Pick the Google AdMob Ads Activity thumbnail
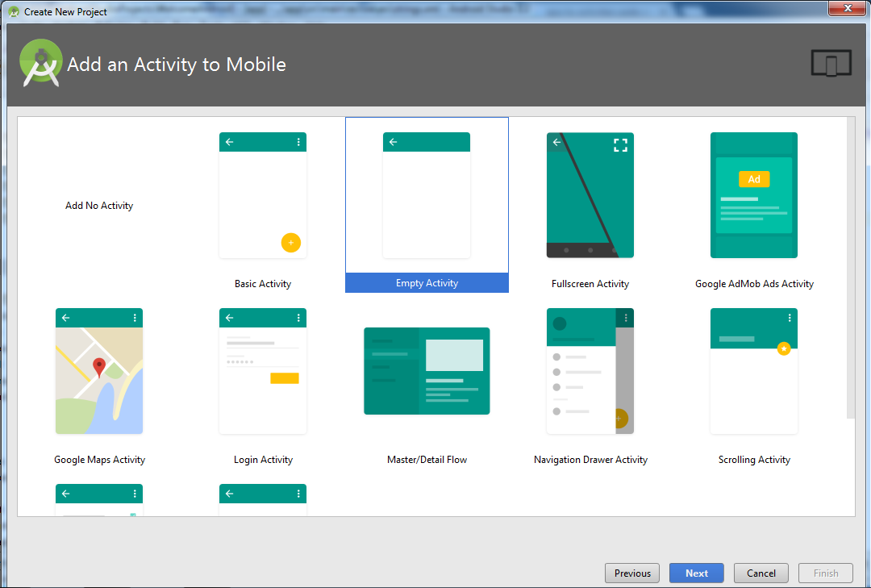Viewport: 871px width, 588px height. 754,195
